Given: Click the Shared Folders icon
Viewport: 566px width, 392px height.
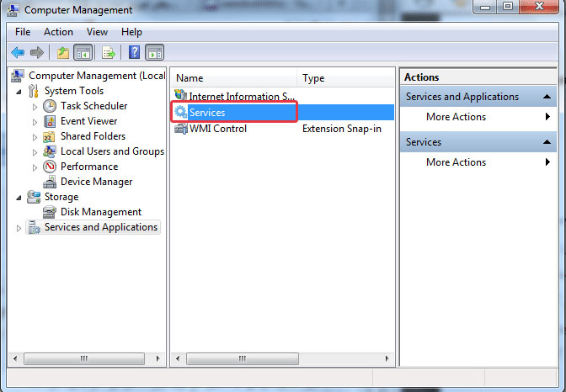Looking at the screenshot, I should click(49, 136).
